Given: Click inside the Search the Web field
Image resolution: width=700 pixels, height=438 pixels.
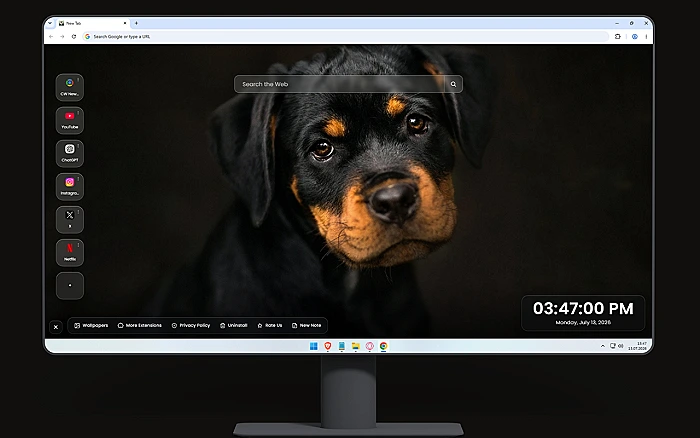Looking at the screenshot, I should (x=340, y=84).
